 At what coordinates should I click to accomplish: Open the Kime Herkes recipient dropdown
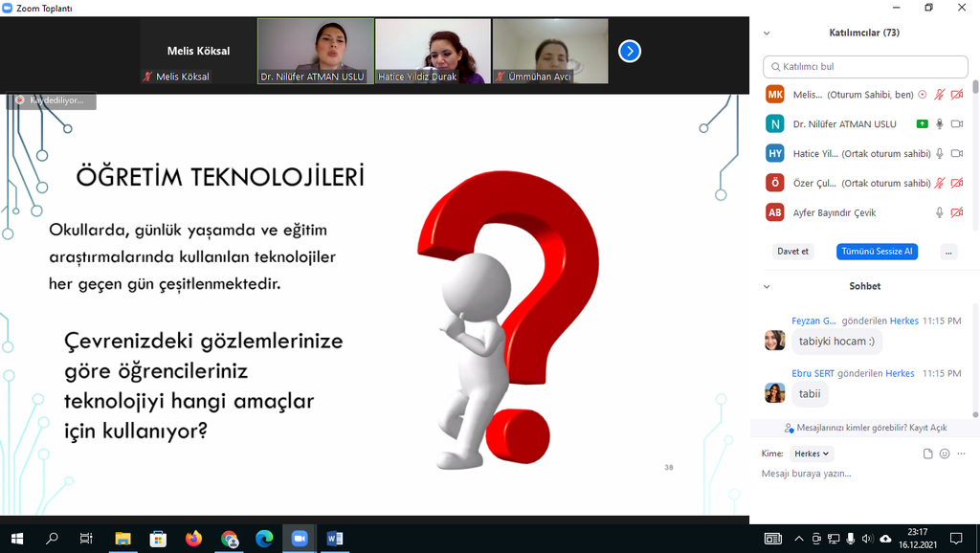click(813, 453)
